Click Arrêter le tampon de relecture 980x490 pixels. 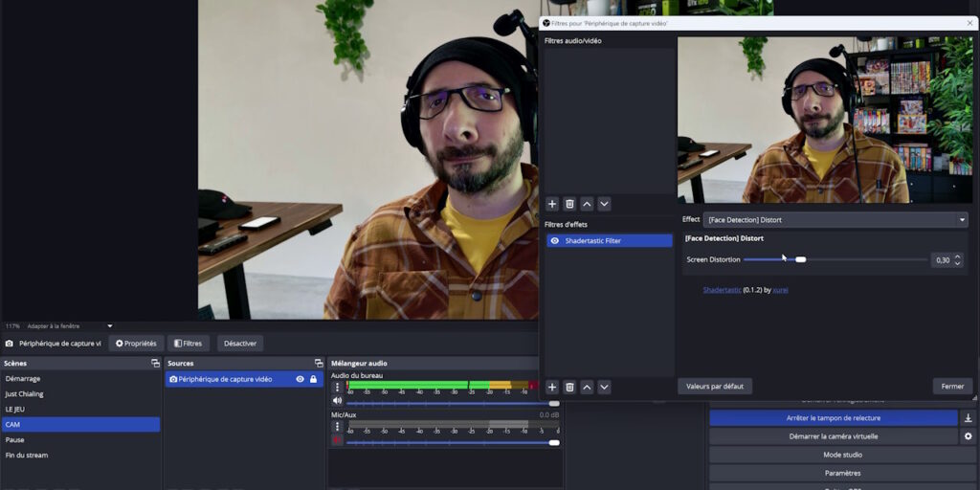coord(834,418)
